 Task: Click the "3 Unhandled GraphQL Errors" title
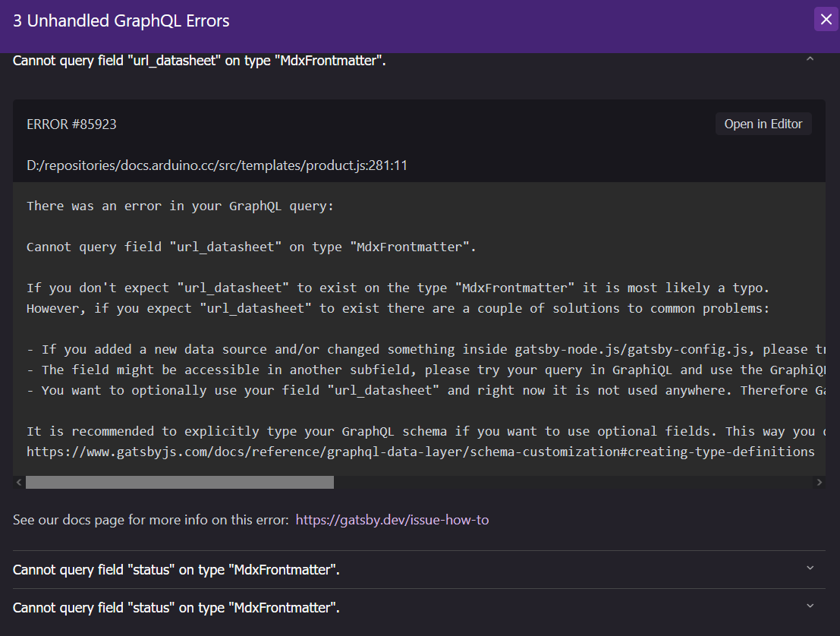(x=121, y=20)
